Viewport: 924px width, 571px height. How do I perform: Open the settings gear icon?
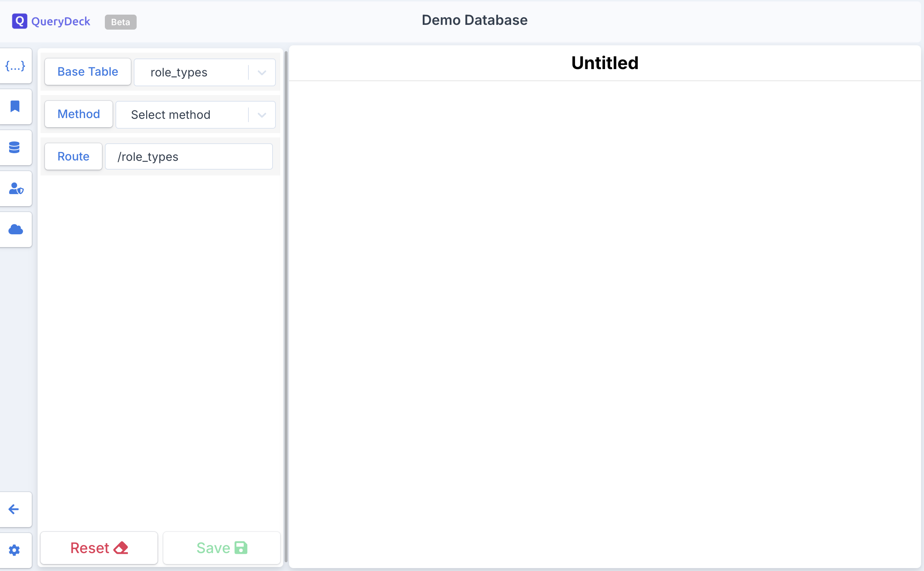click(14, 550)
